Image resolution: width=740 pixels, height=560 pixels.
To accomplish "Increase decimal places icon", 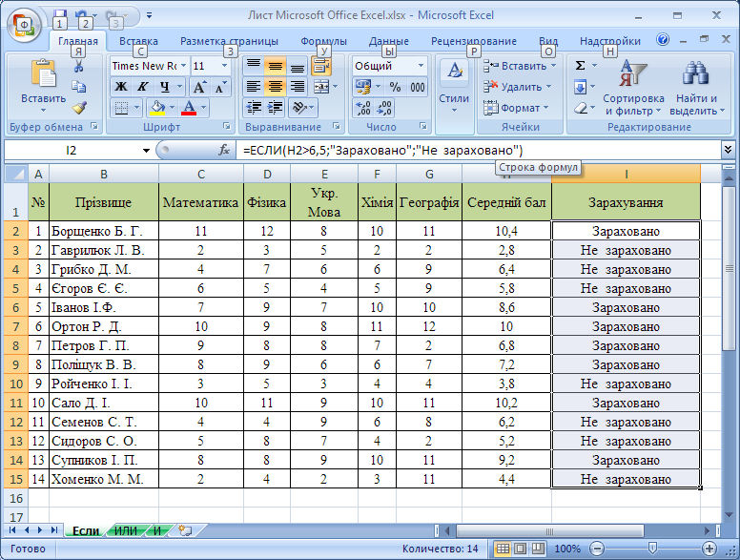I will [363, 108].
